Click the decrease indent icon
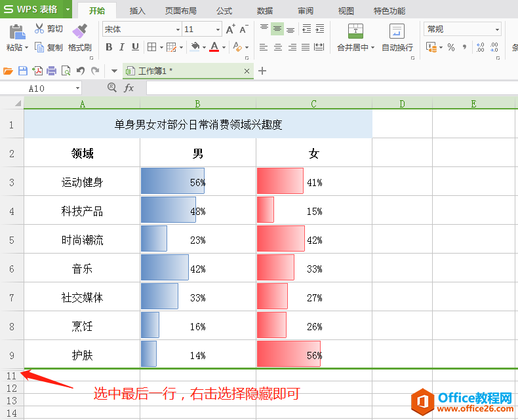 (x=307, y=29)
